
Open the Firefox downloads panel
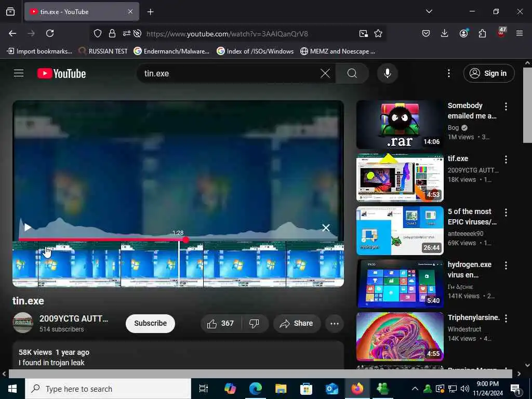[x=445, y=33]
